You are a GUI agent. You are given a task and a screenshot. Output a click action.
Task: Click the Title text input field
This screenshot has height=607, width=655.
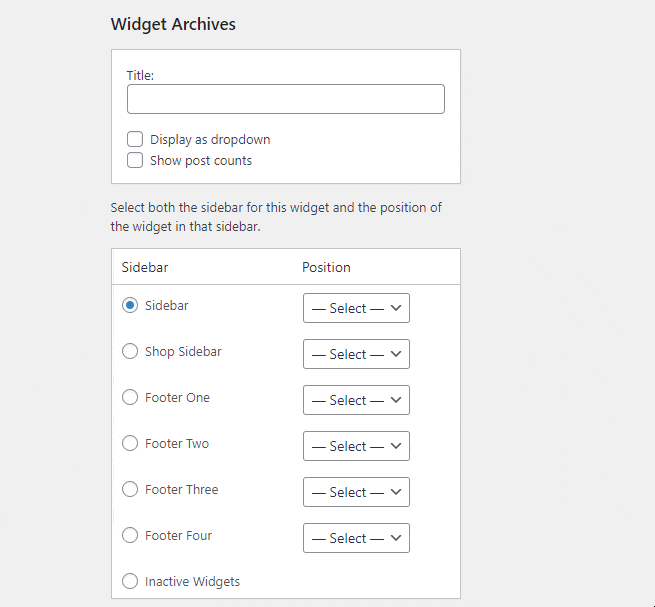pyautogui.click(x=285, y=99)
